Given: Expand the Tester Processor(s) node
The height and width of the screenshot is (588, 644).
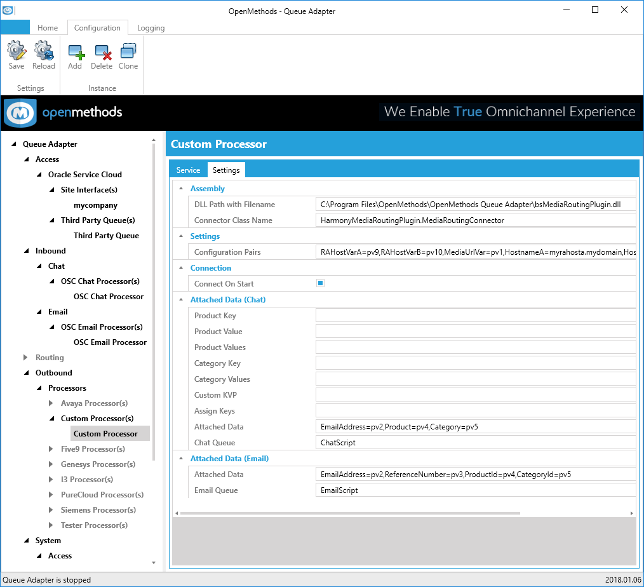Looking at the screenshot, I should pos(51,525).
